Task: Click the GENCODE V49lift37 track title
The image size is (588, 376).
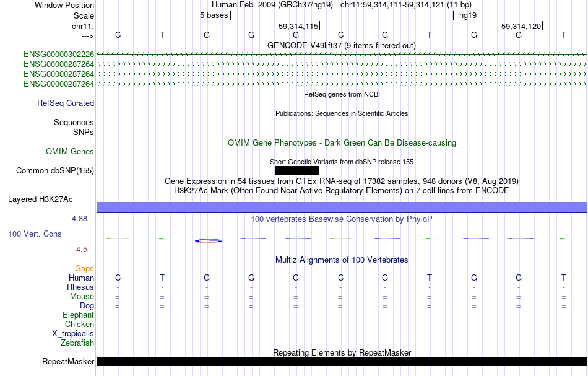Action: pyautogui.click(x=342, y=45)
